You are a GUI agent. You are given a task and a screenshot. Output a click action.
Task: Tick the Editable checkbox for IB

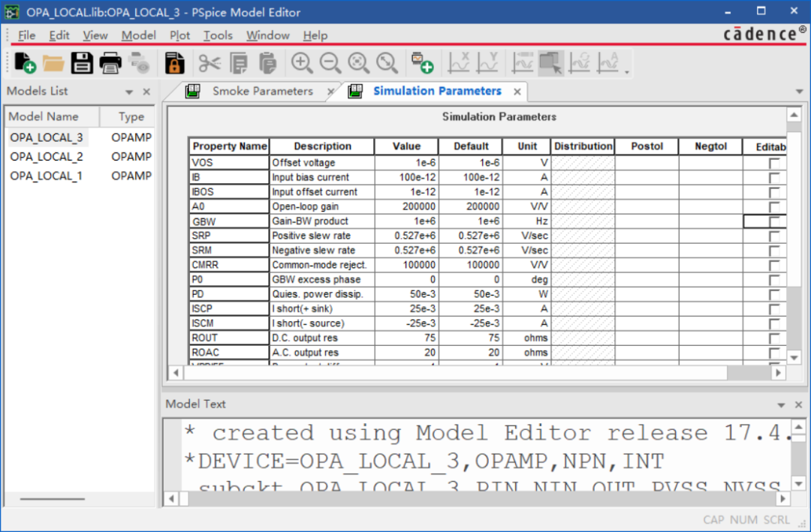tap(774, 178)
